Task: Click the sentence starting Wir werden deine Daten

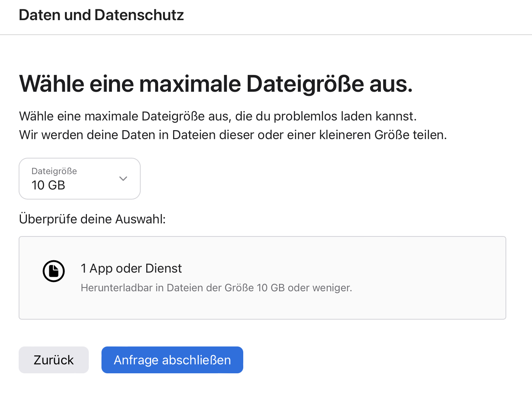Action: pyautogui.click(x=233, y=135)
